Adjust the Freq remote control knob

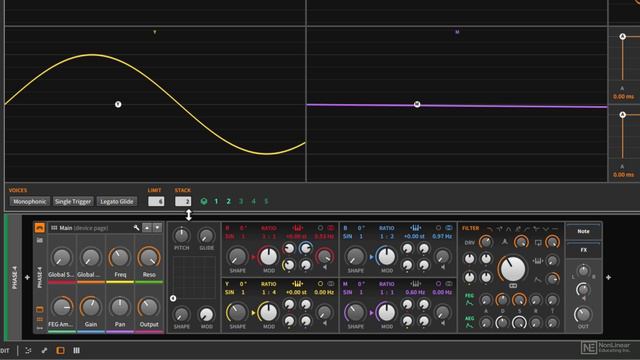[x=120, y=258]
